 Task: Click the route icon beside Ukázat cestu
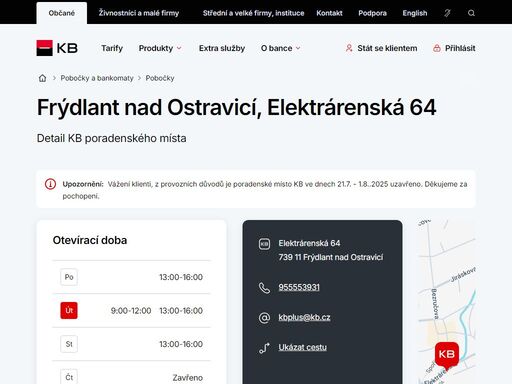(264, 348)
